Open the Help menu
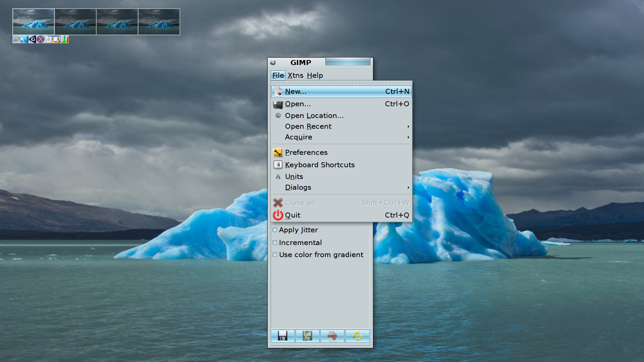The image size is (644, 362). 315,75
